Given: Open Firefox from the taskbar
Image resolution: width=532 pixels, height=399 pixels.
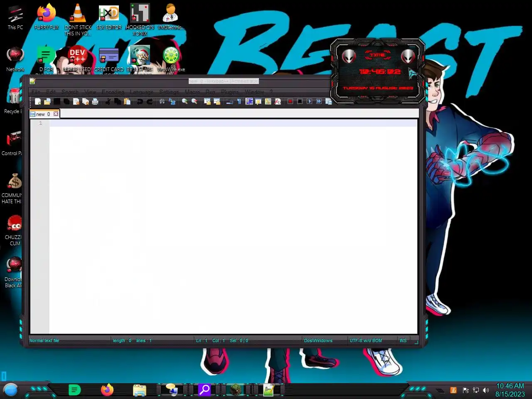Looking at the screenshot, I should 107,390.
